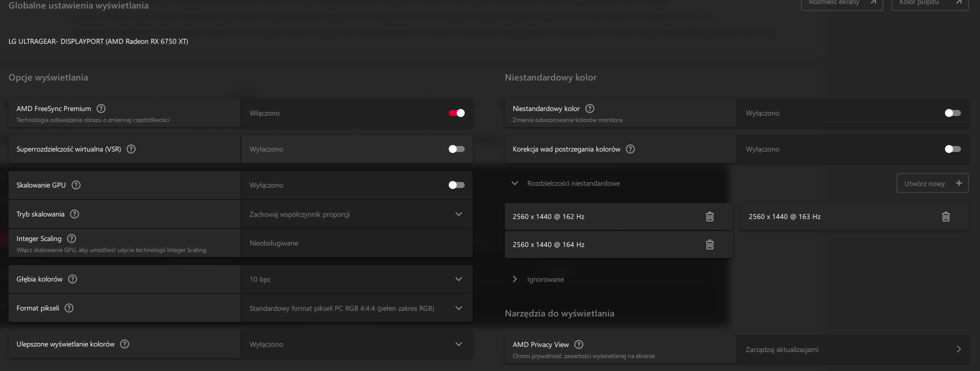Click help icon next to Głębia kolorów

[x=73, y=279]
